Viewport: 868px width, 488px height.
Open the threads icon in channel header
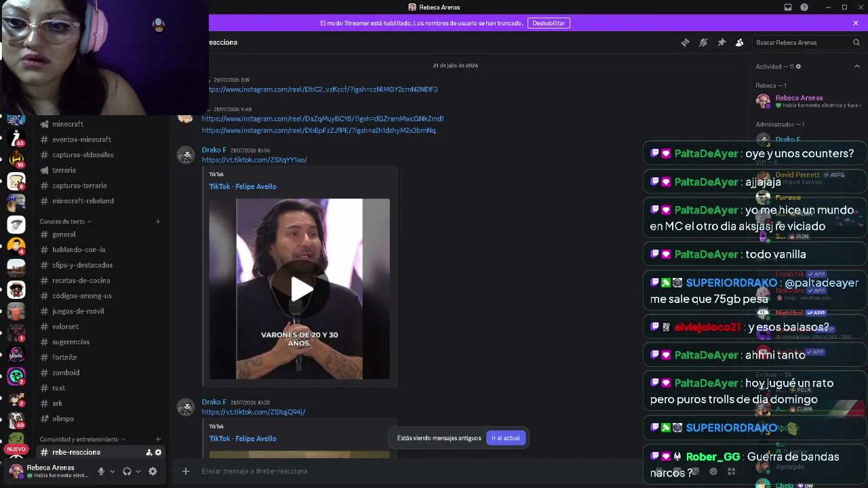[x=685, y=42]
